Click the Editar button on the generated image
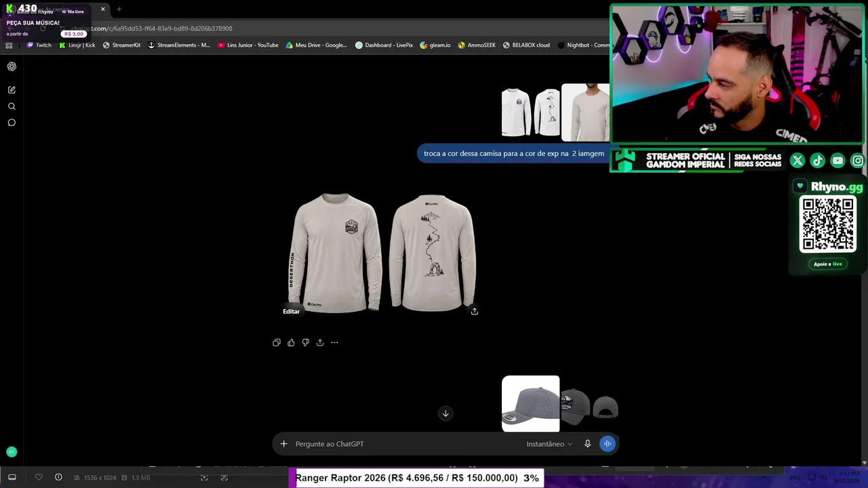Viewport: 868px width, 488px height. pyautogui.click(x=291, y=311)
